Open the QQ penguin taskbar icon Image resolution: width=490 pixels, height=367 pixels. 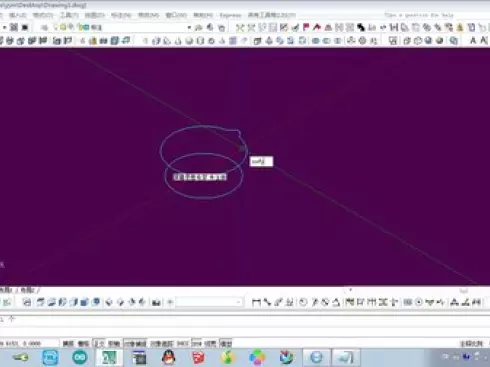click(168, 357)
